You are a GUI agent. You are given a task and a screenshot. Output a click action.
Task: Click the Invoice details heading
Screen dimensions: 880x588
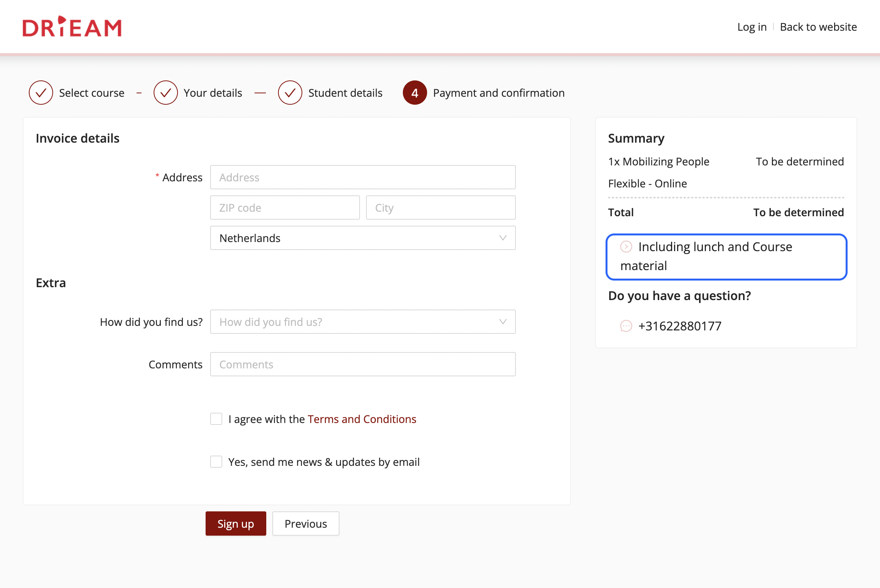tap(77, 138)
